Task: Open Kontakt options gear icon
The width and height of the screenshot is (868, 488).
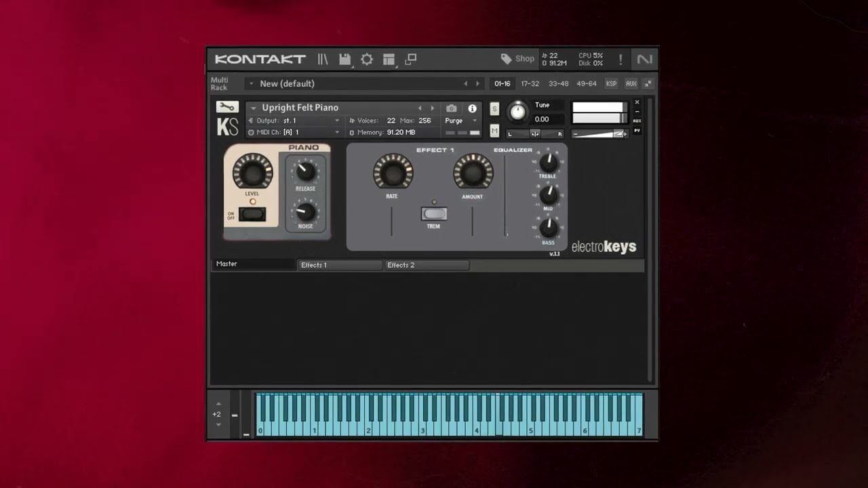Action: (367, 59)
